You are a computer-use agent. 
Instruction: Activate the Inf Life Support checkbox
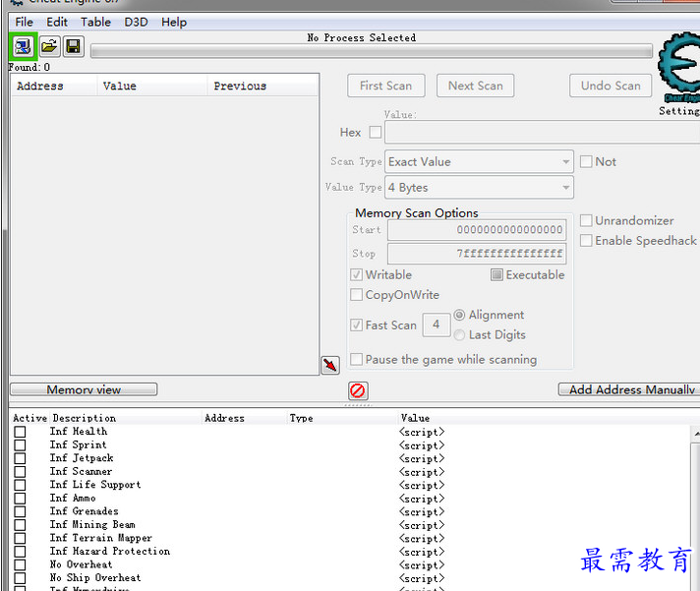tap(20, 485)
